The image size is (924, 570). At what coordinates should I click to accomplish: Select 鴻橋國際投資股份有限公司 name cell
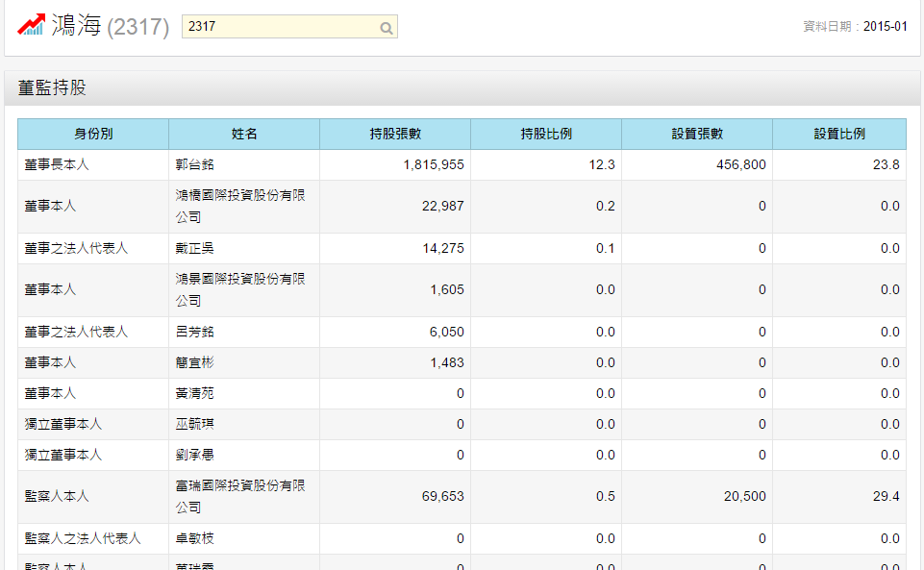point(244,206)
